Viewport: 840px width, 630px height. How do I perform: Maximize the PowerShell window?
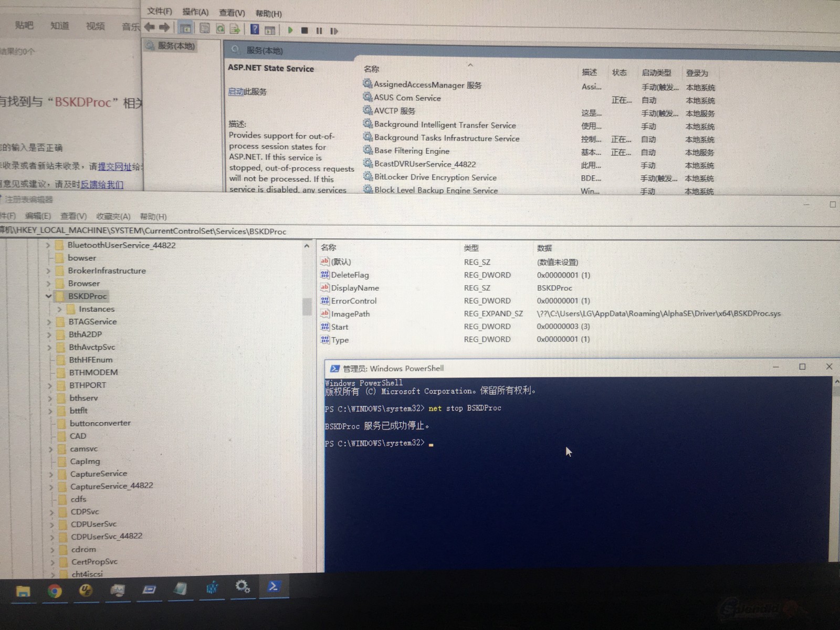(x=802, y=366)
